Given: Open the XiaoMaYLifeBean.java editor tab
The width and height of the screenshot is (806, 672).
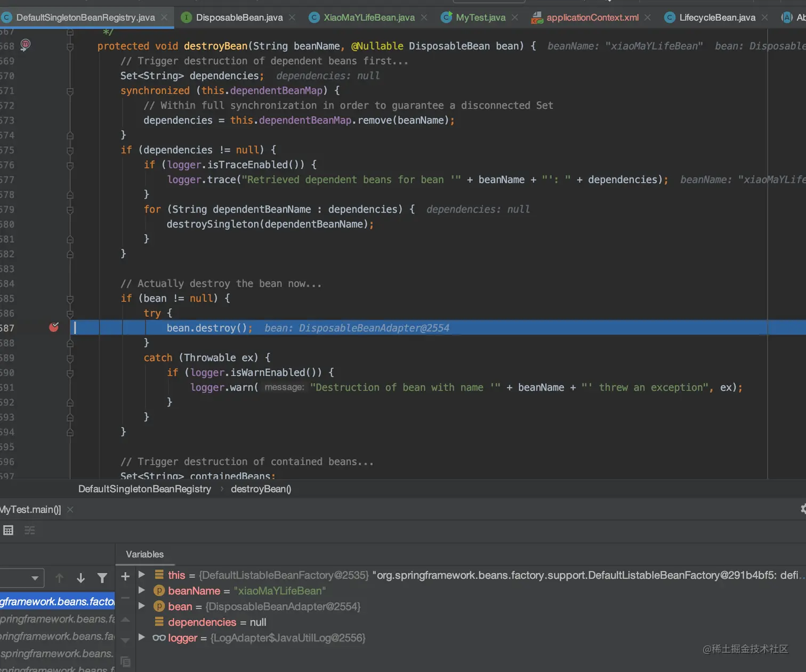Looking at the screenshot, I should [x=369, y=18].
